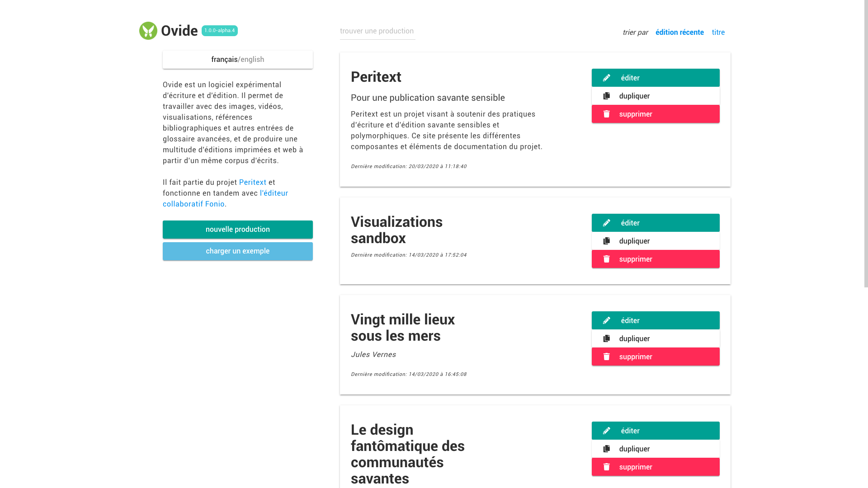Open l'éditeur collaboratif Fonio link

pyautogui.click(x=225, y=198)
